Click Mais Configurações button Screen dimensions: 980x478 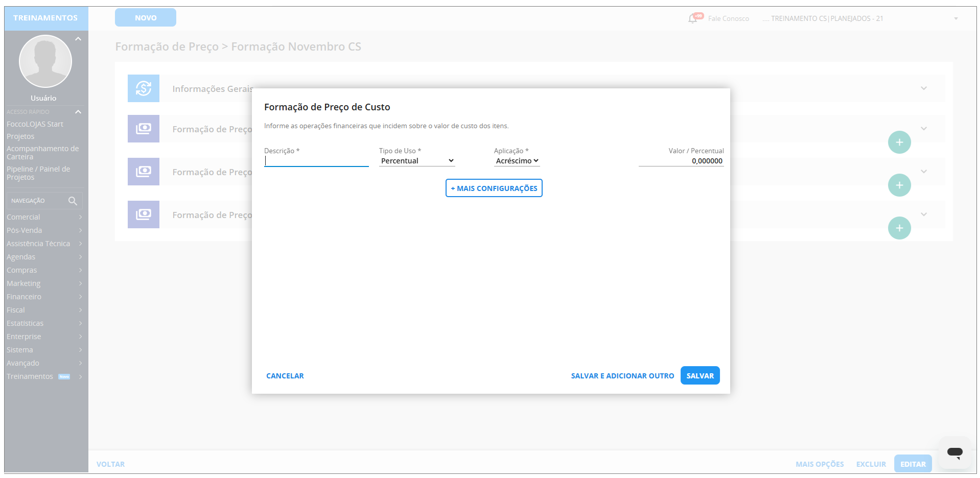coord(494,188)
